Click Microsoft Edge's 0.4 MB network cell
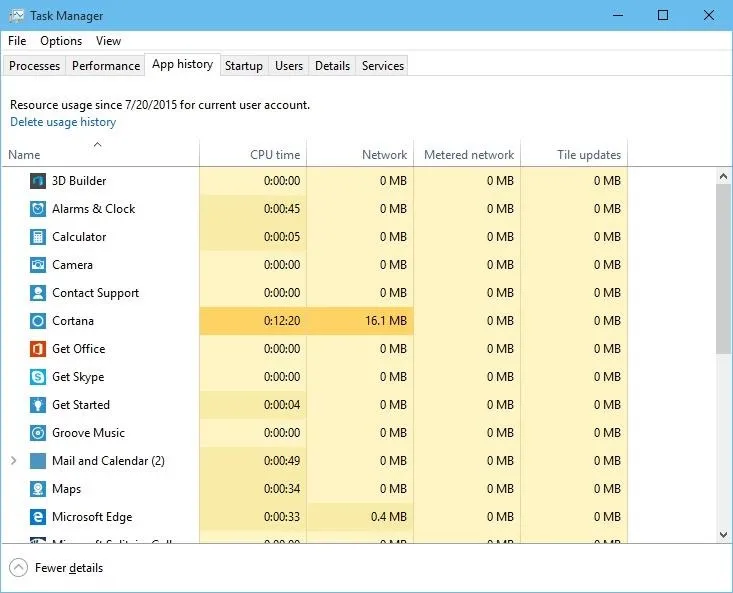The height and width of the screenshot is (593, 733). (360, 517)
